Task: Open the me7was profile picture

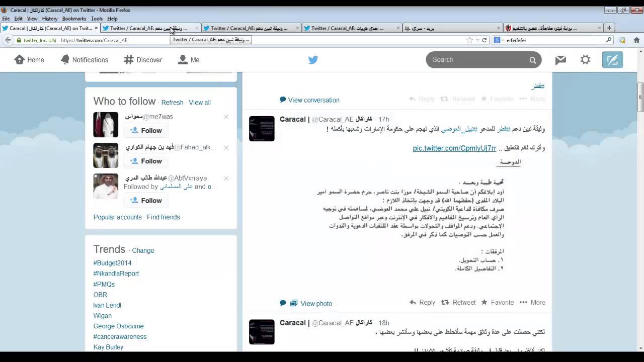Action: pyautogui.click(x=106, y=125)
